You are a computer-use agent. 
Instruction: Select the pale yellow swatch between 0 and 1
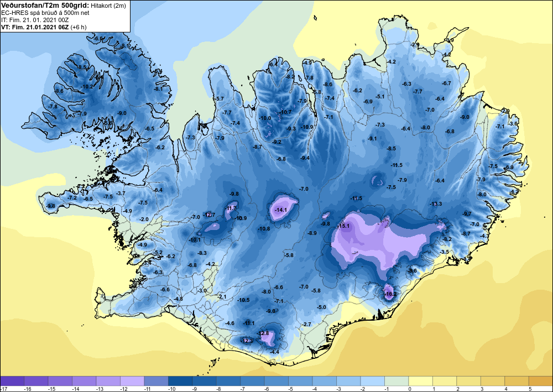(x=420, y=381)
